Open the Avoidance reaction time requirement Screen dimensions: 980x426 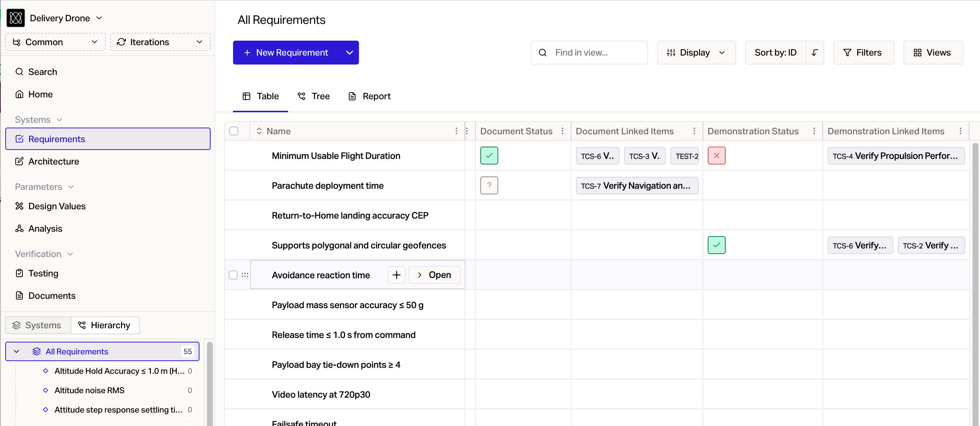point(434,275)
